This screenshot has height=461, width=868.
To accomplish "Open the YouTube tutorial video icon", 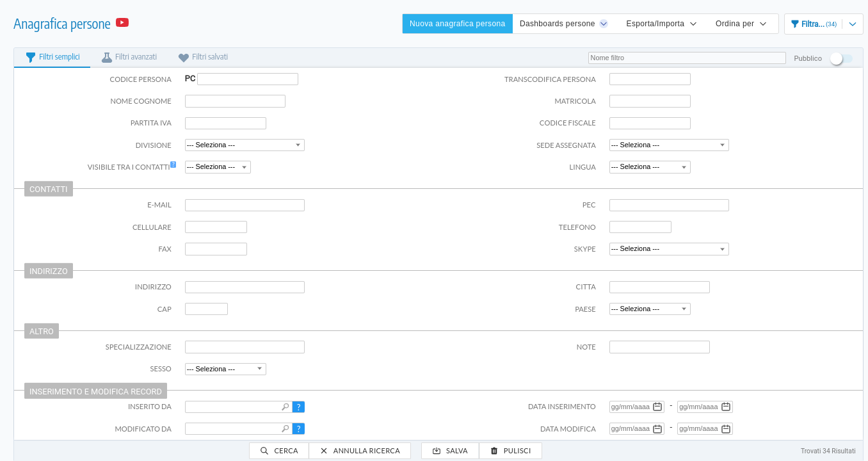I will tap(122, 23).
